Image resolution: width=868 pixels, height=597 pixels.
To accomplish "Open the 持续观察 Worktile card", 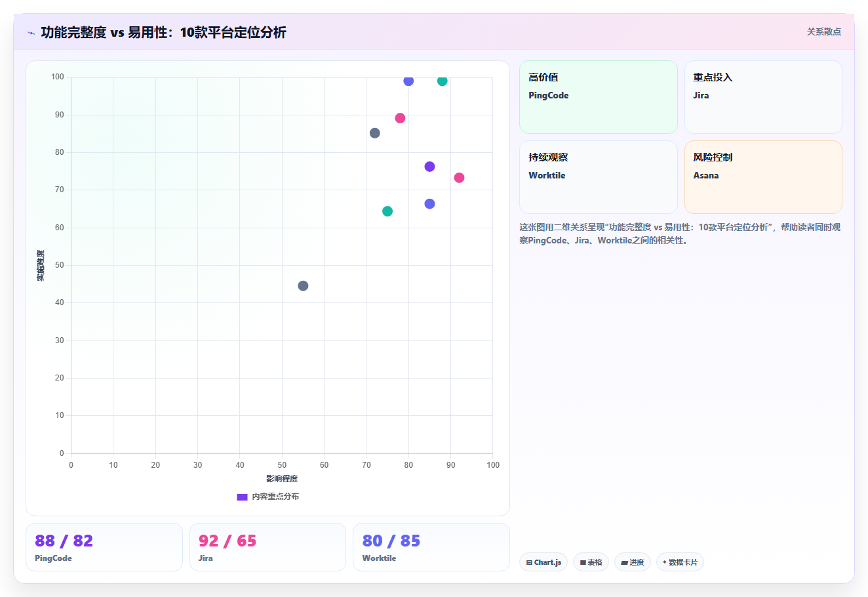I will click(x=599, y=177).
